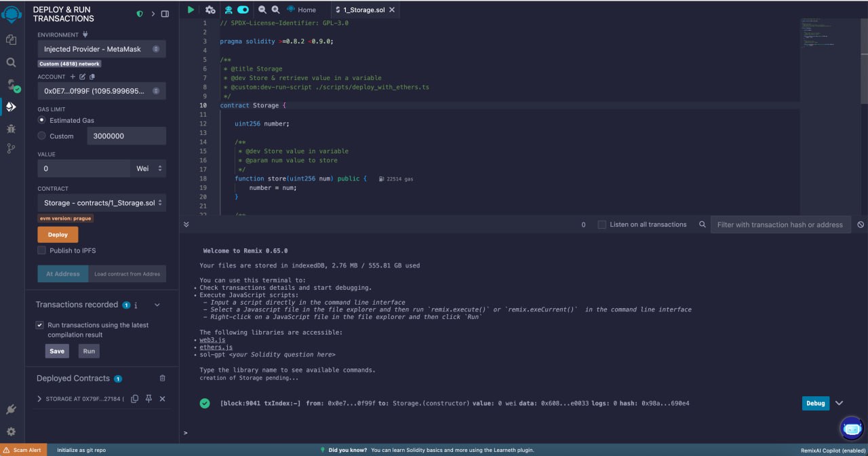868x456 pixels.
Task: Click the Scam Alert status bar item
Action: pos(24,450)
